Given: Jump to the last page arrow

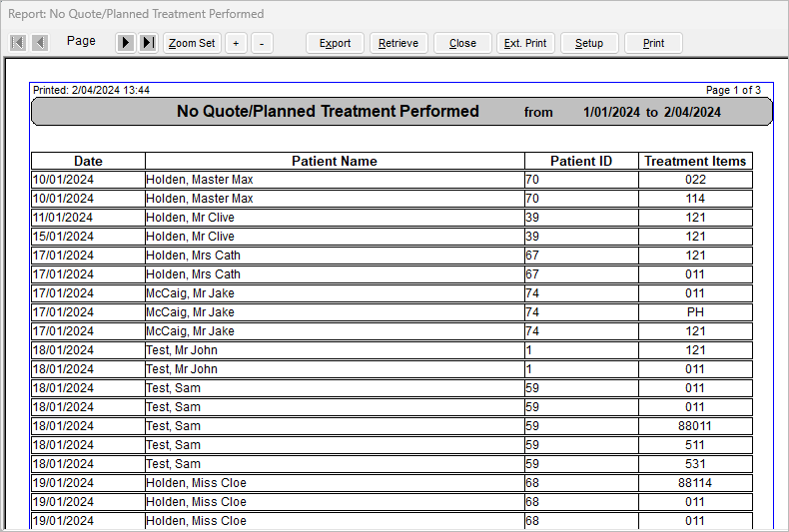Looking at the screenshot, I should click(x=148, y=43).
